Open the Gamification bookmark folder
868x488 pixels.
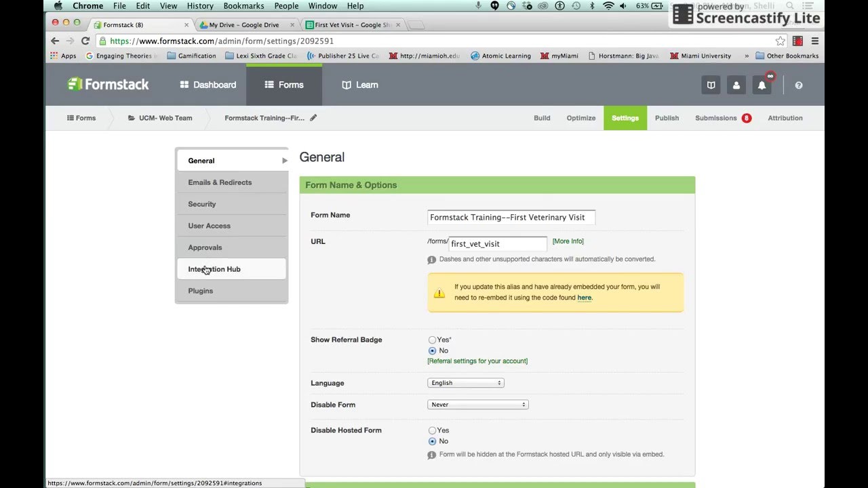click(191, 56)
